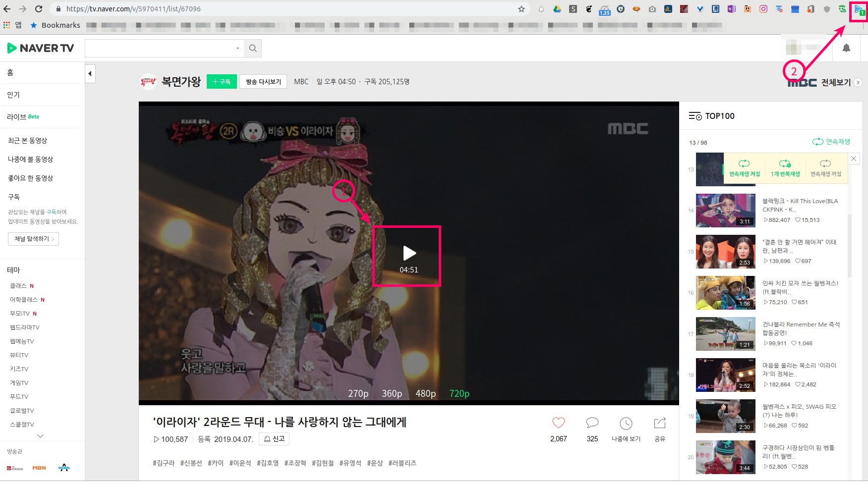This screenshot has width=868, height=484.
Task: Open the 홈 menu item
Action: (x=10, y=73)
